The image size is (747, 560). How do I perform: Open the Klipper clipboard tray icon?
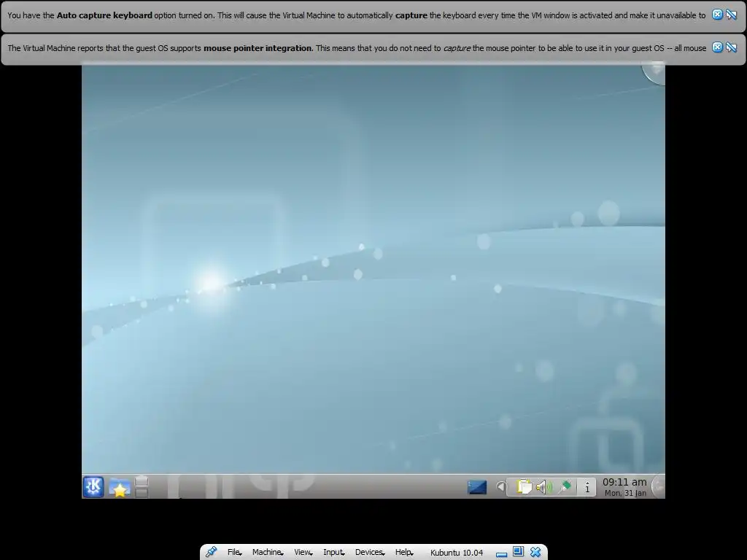tap(524, 487)
